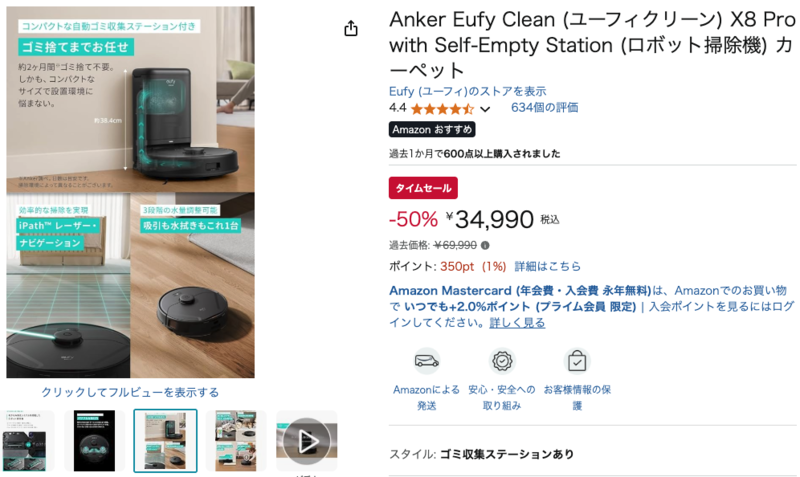Click the Amazon おすすめ badge
Image resolution: width=800 pixels, height=477 pixels.
[432, 130]
